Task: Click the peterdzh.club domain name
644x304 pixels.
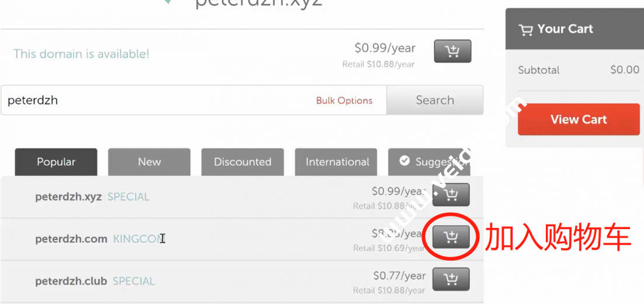Action: pyautogui.click(x=71, y=281)
